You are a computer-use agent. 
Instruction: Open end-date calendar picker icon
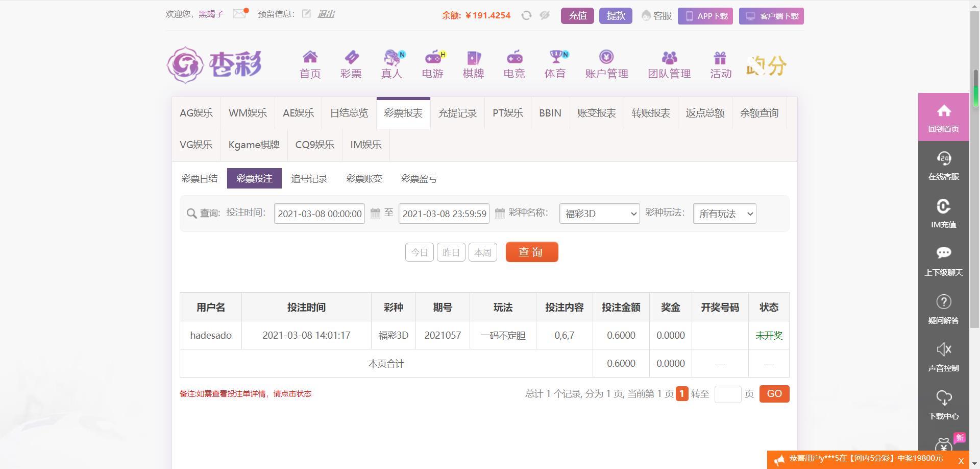500,213
